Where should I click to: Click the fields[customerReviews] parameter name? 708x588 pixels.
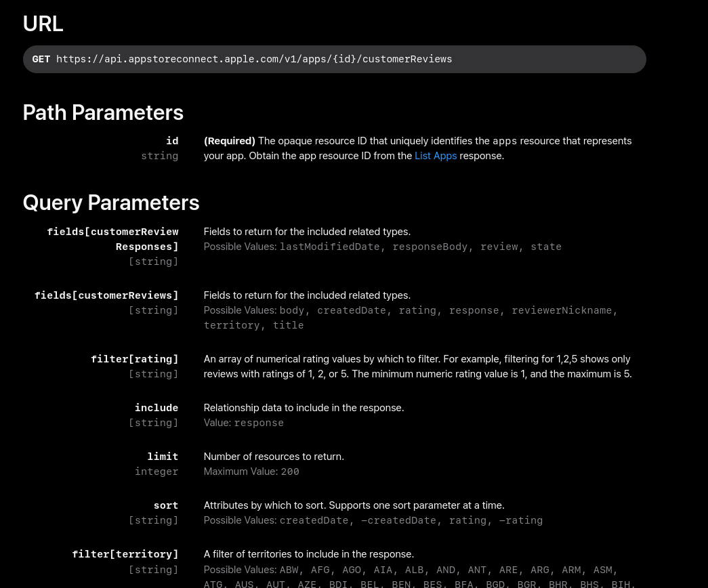(x=106, y=295)
